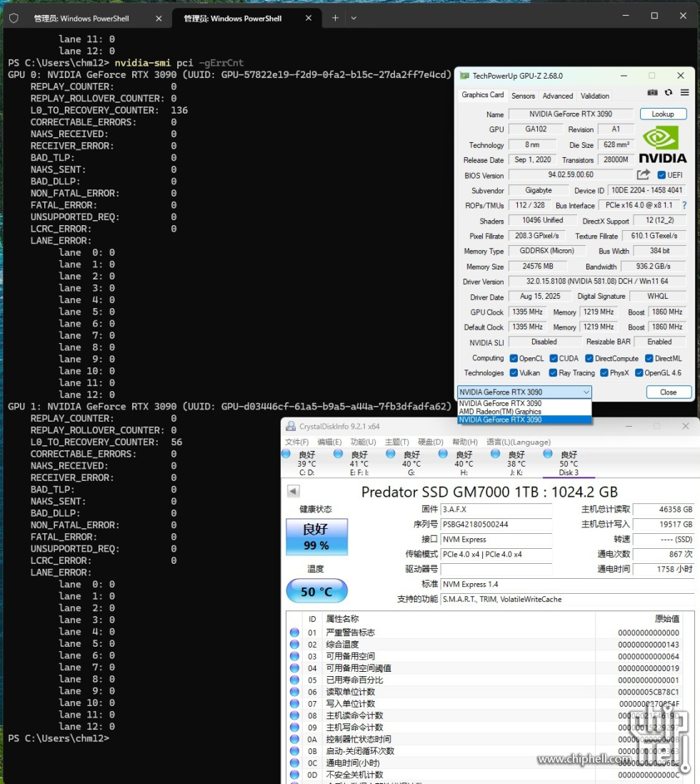Image resolution: width=700 pixels, height=784 pixels.
Task: Choose the unhighlighted RTX 3090 option in the dropdown list
Action: 524,404
